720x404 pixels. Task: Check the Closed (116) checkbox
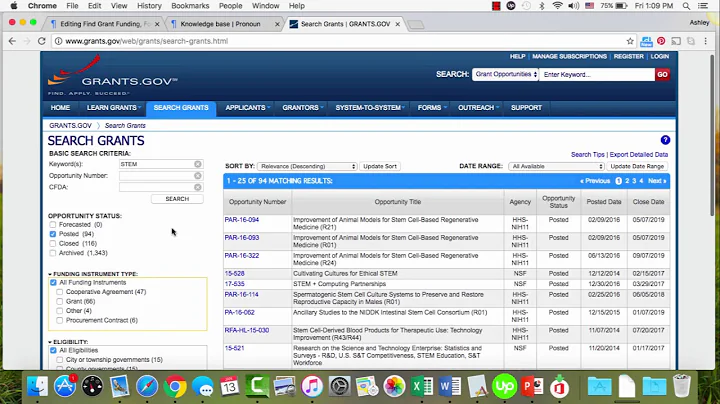(x=53, y=243)
